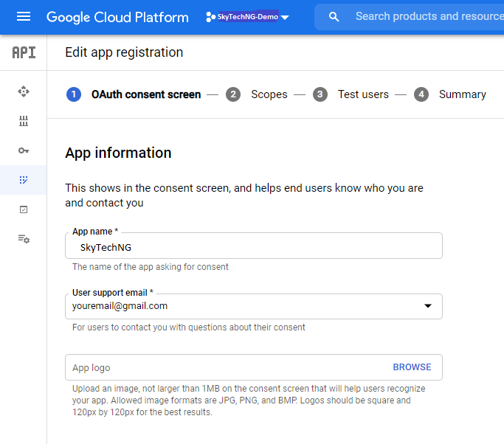Screen dimensions: 504x444
Task: Click the step 3 number circle
Action: [x=320, y=94]
